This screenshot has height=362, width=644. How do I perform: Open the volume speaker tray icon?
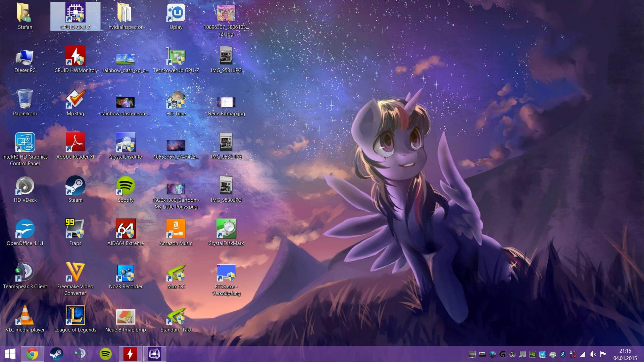(x=593, y=354)
